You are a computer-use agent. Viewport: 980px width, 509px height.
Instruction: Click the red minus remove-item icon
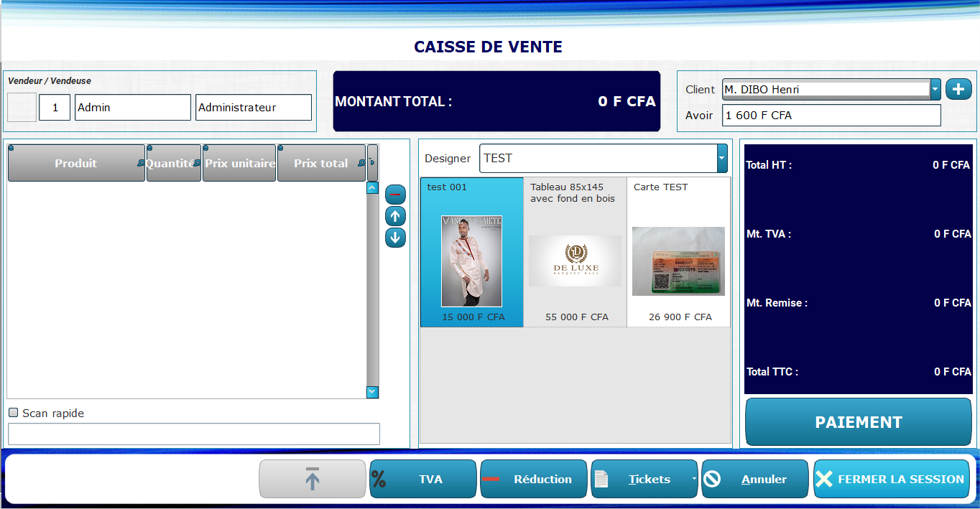pyautogui.click(x=395, y=195)
